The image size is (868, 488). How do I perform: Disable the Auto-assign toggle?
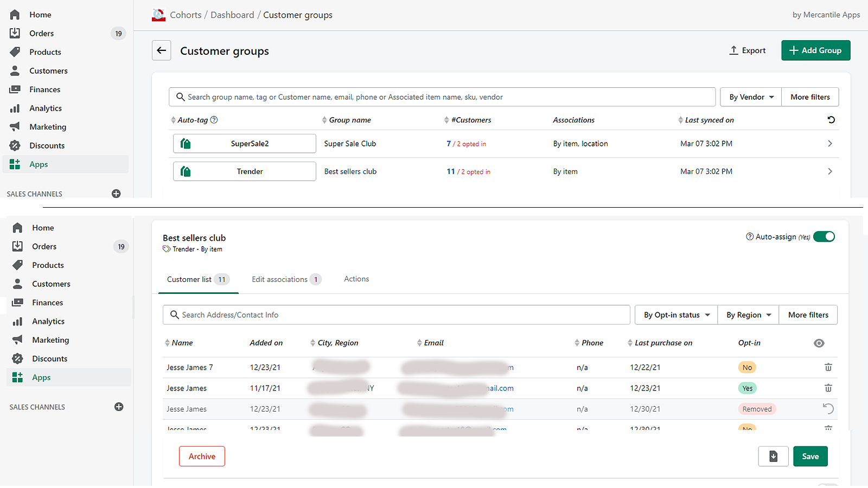(825, 236)
